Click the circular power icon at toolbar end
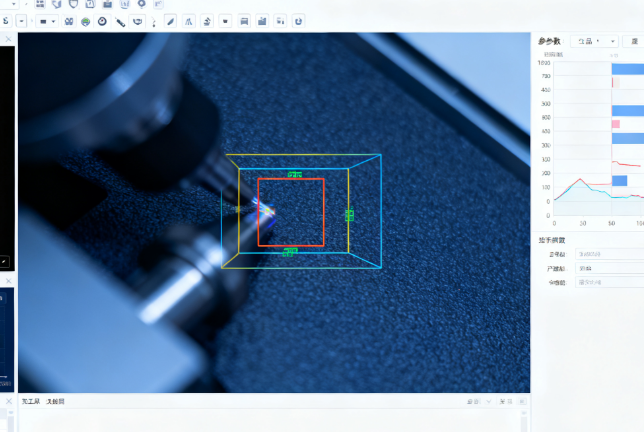 click(x=298, y=20)
